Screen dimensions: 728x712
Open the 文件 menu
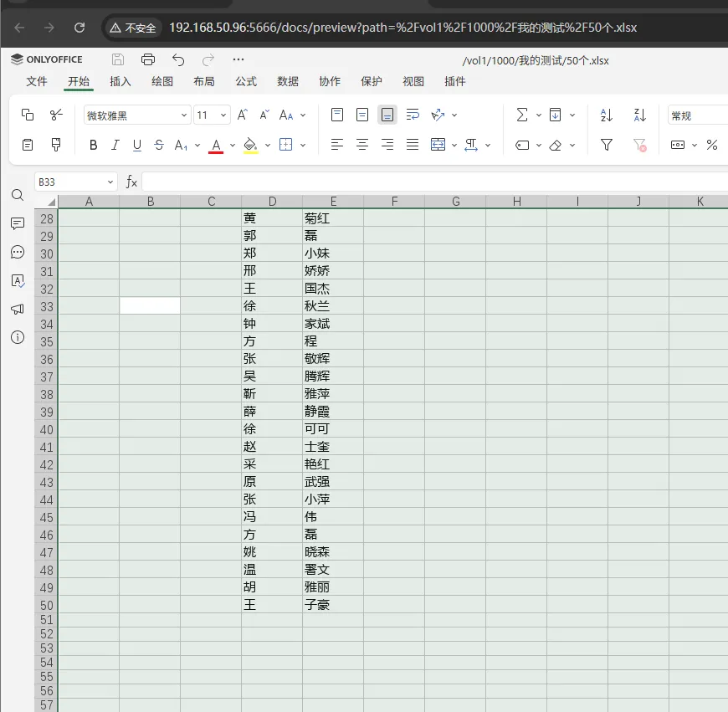point(36,82)
